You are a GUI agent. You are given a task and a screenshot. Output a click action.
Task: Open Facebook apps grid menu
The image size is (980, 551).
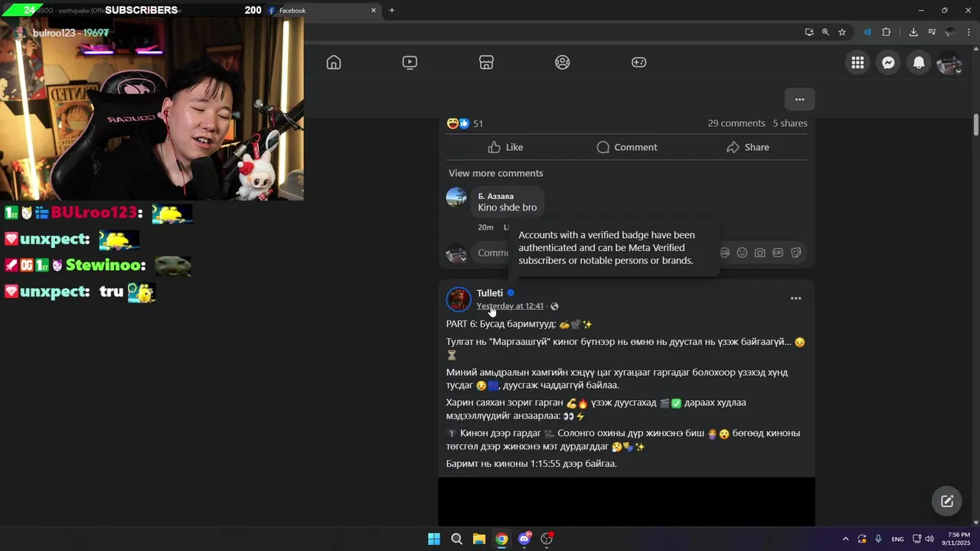click(x=857, y=63)
